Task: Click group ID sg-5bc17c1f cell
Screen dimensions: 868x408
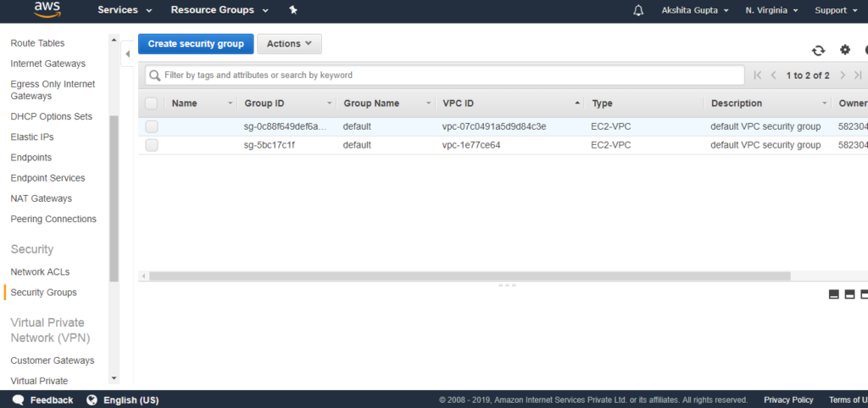Action: pos(270,146)
